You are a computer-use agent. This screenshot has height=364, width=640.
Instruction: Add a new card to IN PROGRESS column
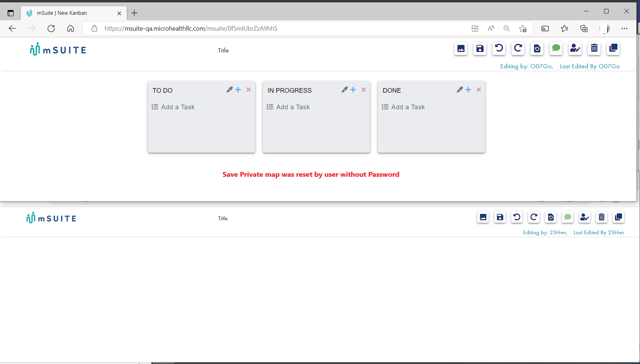(x=353, y=90)
